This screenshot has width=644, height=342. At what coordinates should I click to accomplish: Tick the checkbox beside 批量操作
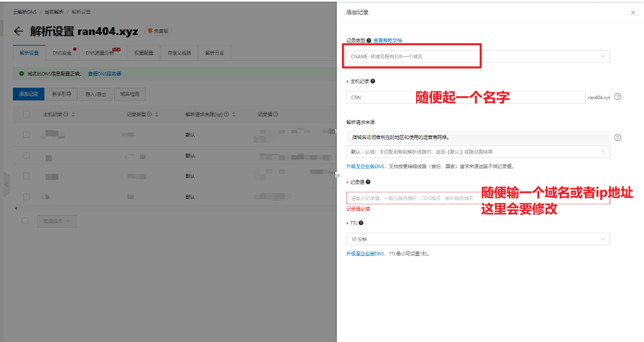25,221
